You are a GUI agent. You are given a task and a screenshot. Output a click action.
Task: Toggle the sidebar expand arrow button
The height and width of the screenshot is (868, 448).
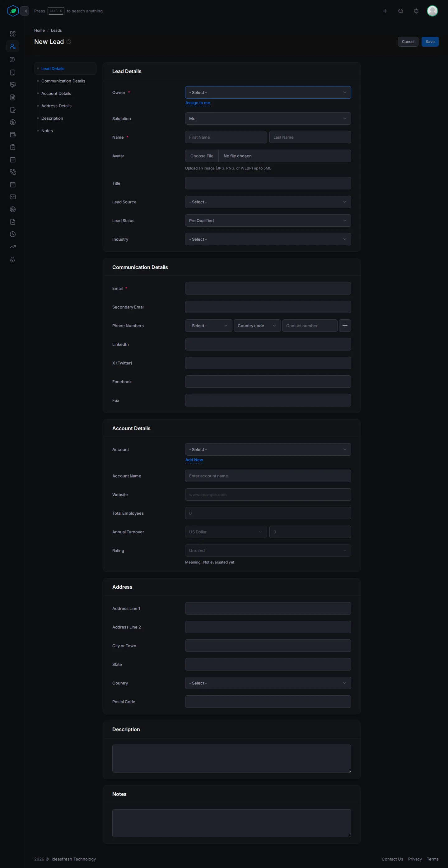coord(25,11)
